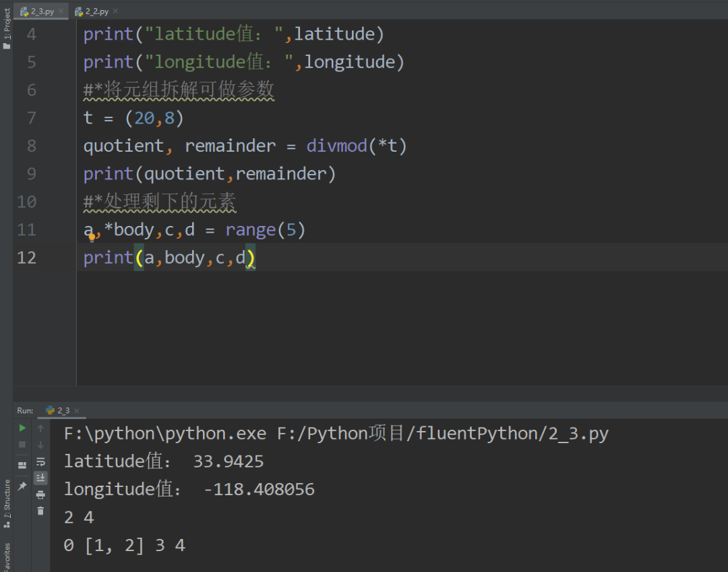This screenshot has height=572, width=728.
Task: Click line number 6 in the gutter
Action: tap(31, 90)
